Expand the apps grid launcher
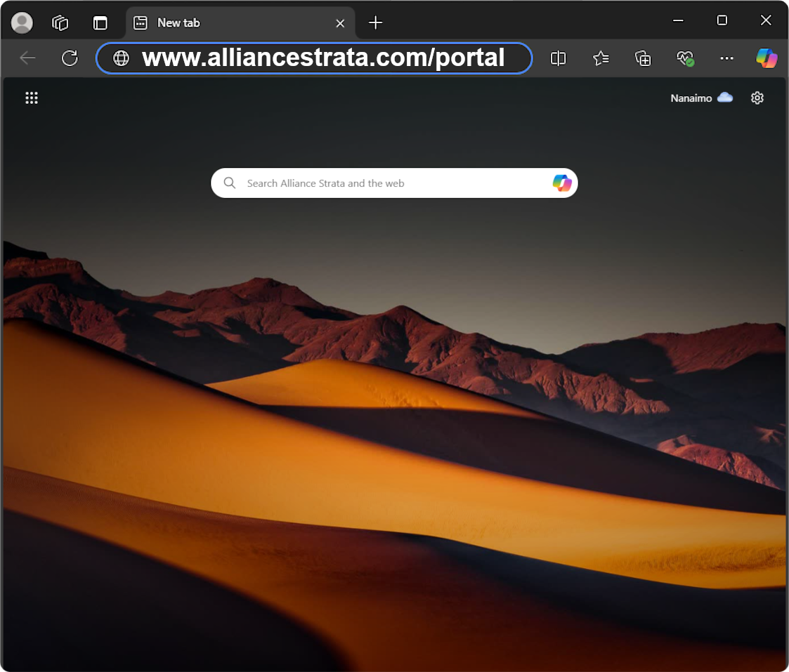This screenshot has width=789, height=672. (32, 98)
